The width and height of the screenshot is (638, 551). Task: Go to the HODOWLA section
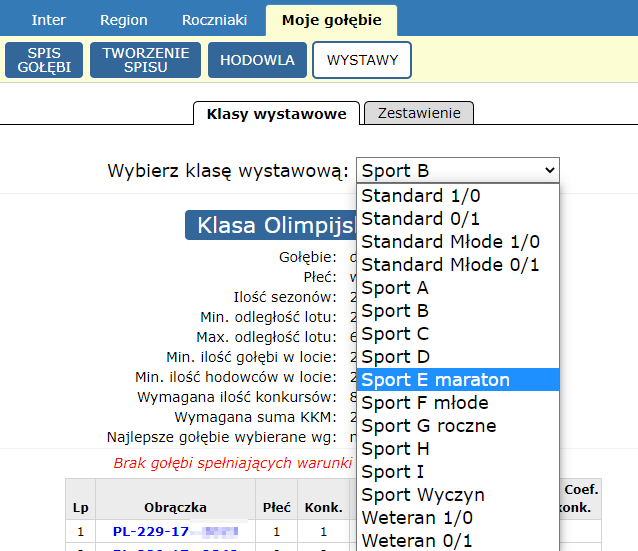[258, 60]
